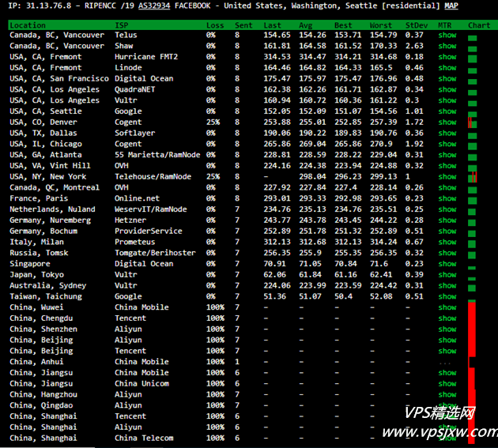Show MTR for Atlanta RamNode row

447,155
